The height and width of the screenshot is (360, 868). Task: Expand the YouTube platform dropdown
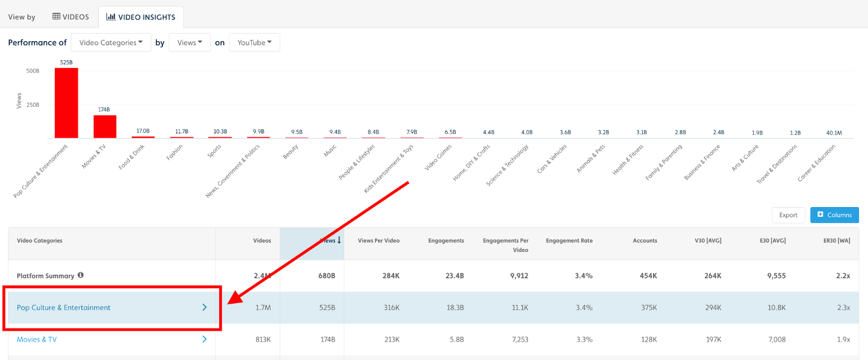pos(254,42)
